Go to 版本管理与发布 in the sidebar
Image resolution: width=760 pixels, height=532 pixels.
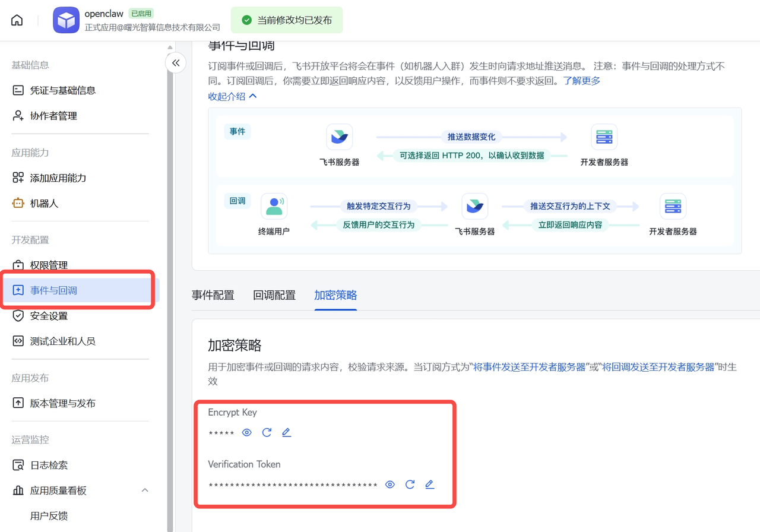pyautogui.click(x=62, y=403)
